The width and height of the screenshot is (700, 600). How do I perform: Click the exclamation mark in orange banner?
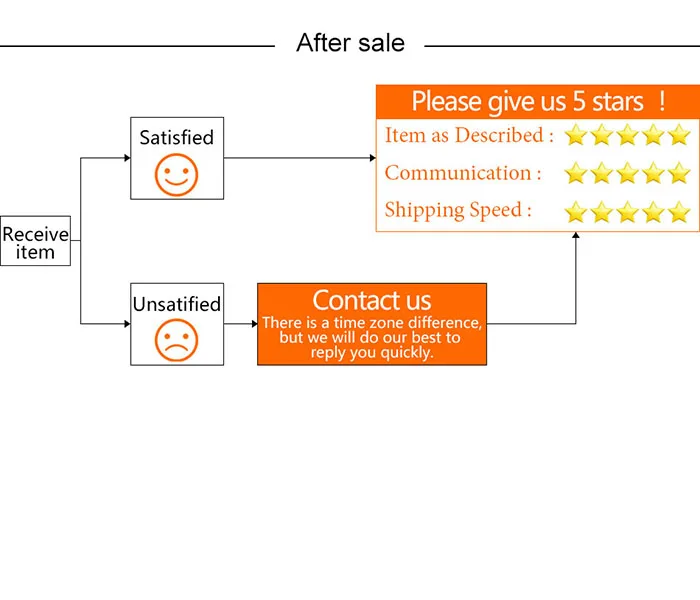[662, 101]
